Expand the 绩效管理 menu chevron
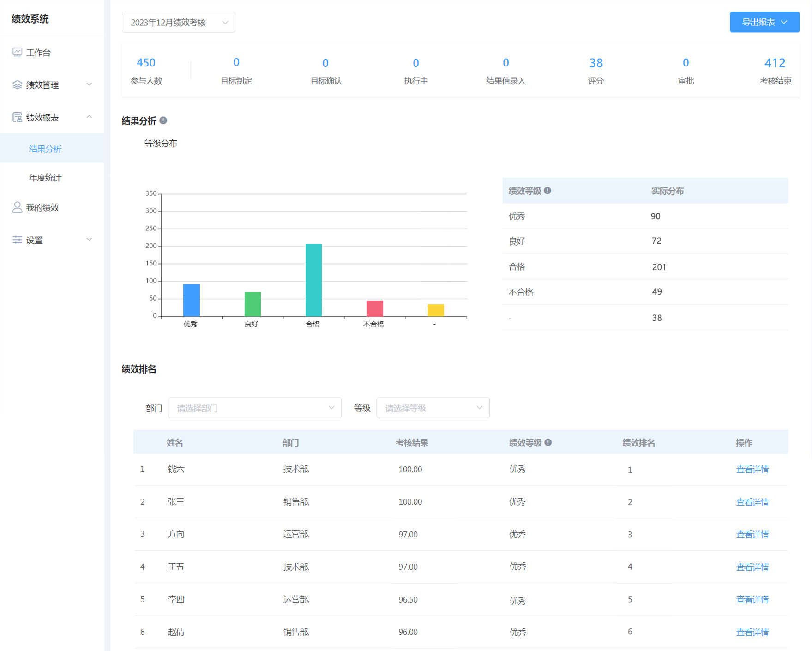The height and width of the screenshot is (651, 812). point(89,84)
